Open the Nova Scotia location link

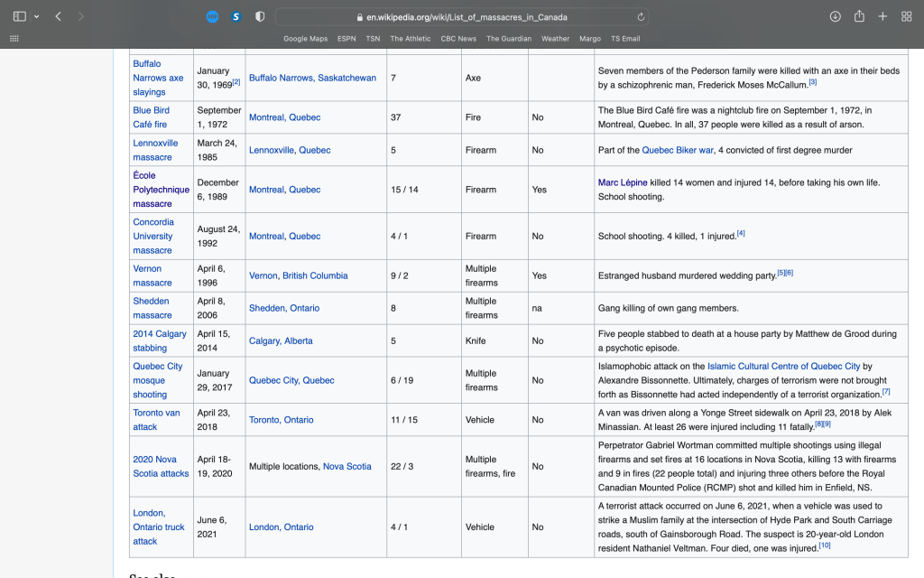(346, 467)
